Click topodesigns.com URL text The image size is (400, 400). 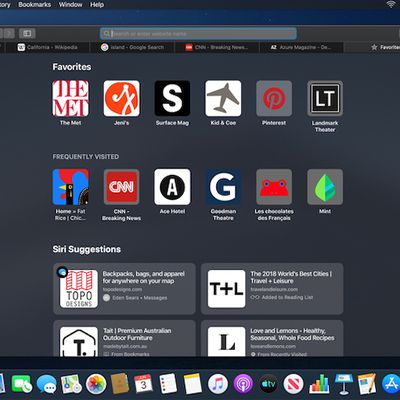(x=122, y=290)
